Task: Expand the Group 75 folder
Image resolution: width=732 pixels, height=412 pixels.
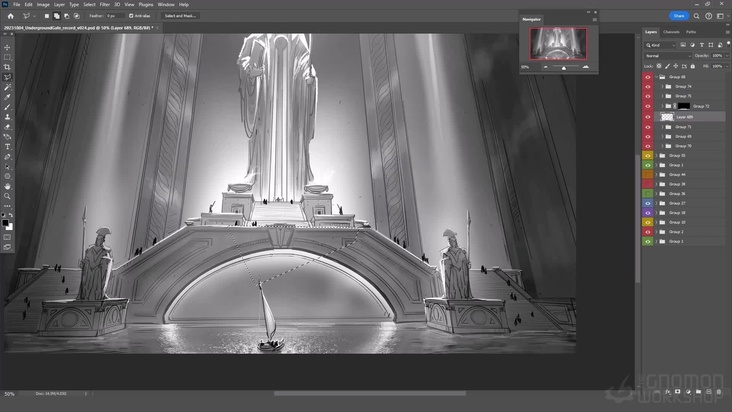Action: 662,96
